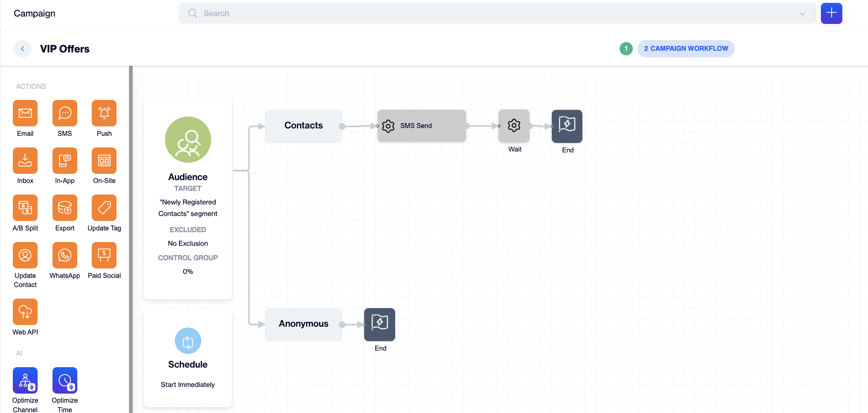Screen dimensions: 868x413
Task: Select the Anonymous branch node
Action: coord(304,324)
